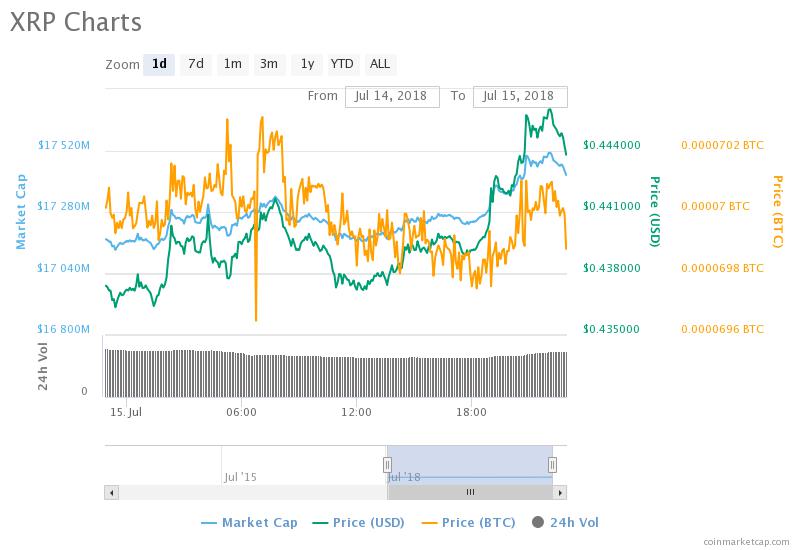The image size is (800, 550).
Task: Toggle the 24h Vol series in legend
Action: coord(565,522)
